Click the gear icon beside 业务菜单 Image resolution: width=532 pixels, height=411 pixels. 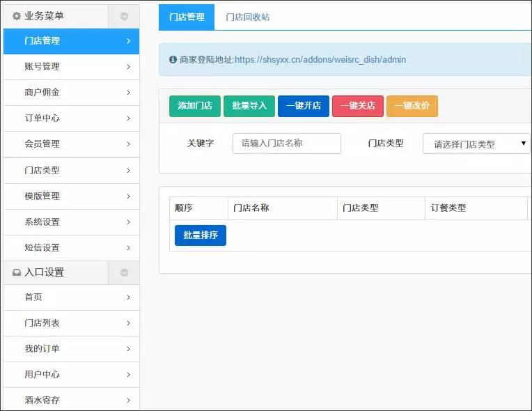tap(17, 16)
